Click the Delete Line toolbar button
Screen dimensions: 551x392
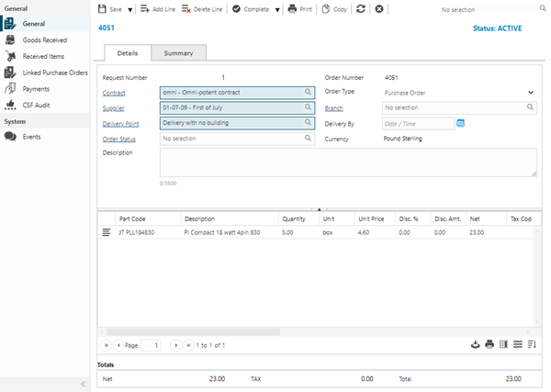point(200,8)
